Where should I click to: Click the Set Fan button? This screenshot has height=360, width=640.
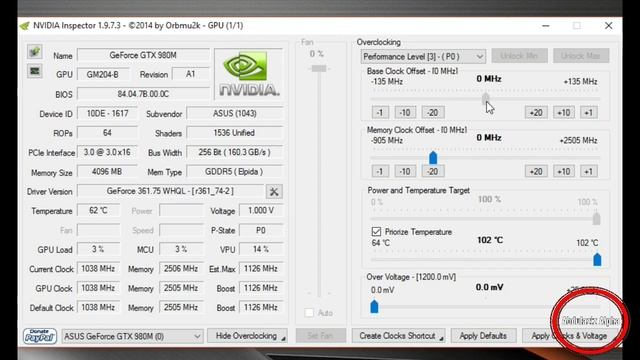(320, 336)
